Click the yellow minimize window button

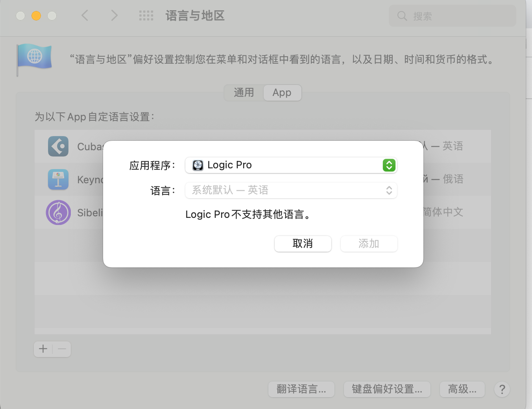click(x=36, y=16)
